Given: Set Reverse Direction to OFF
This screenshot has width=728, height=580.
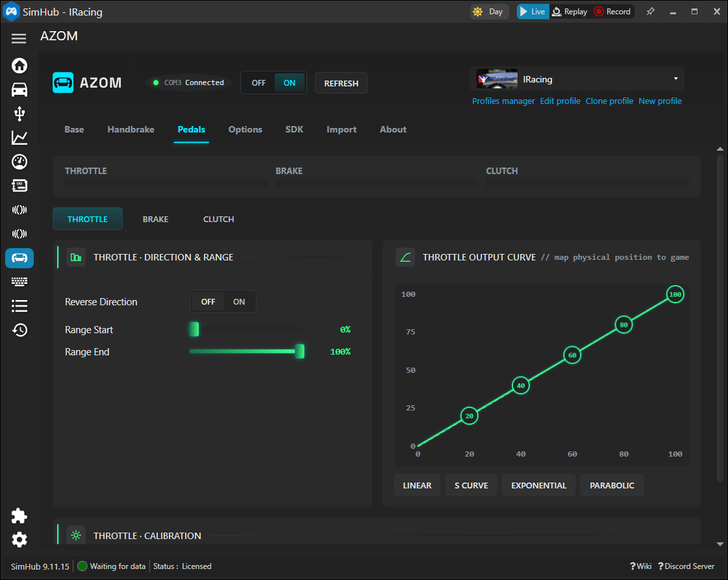Looking at the screenshot, I should (208, 302).
